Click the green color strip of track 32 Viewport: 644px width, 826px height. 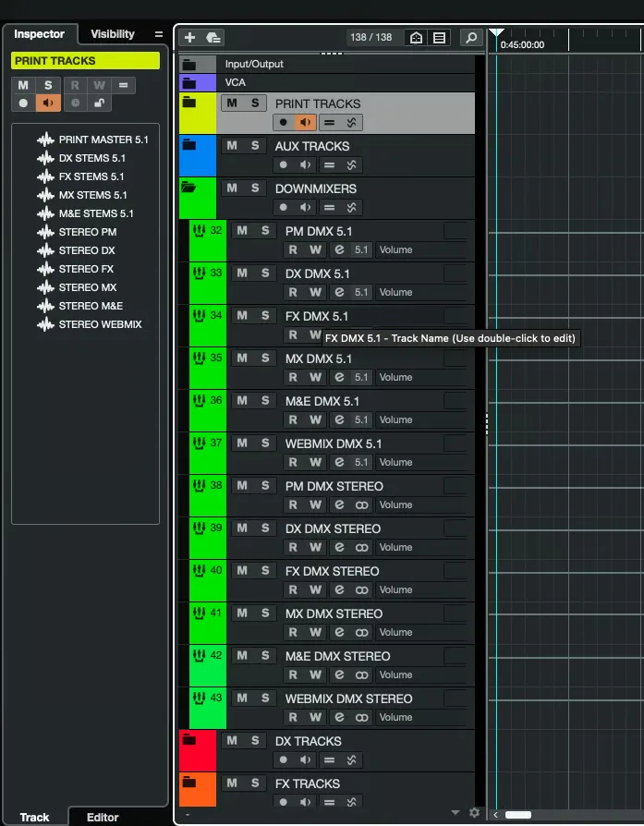pos(208,241)
